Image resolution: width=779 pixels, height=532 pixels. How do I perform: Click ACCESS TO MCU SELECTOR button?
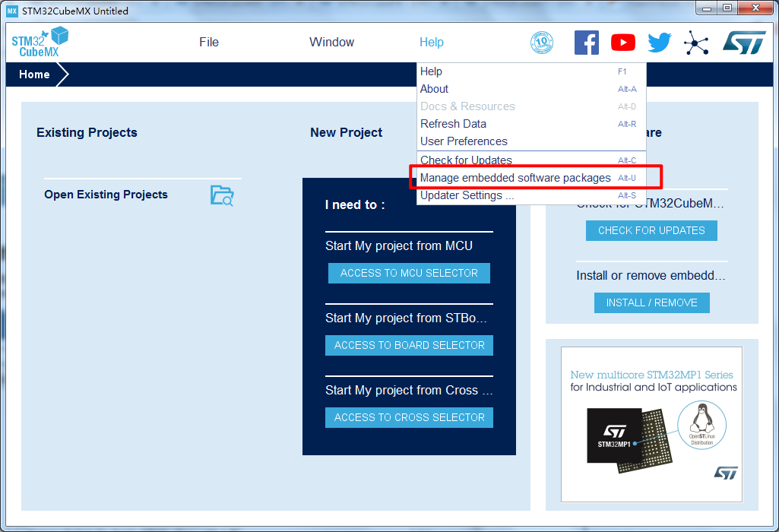[x=409, y=273]
